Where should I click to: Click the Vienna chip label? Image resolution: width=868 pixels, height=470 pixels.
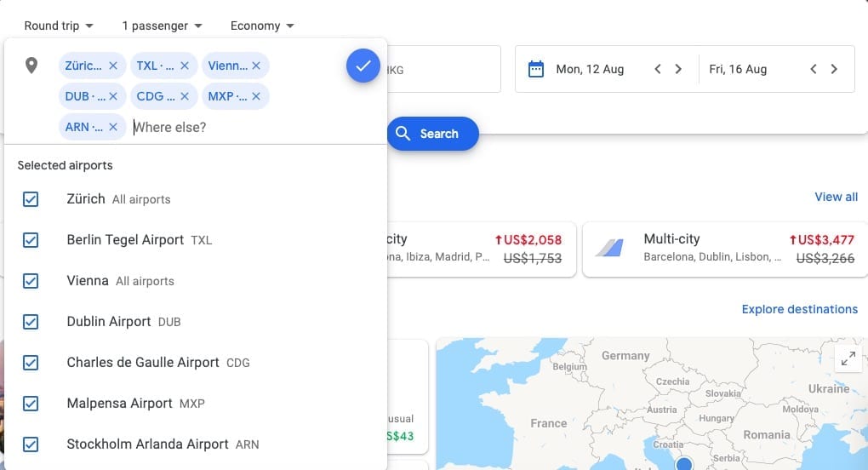227,66
